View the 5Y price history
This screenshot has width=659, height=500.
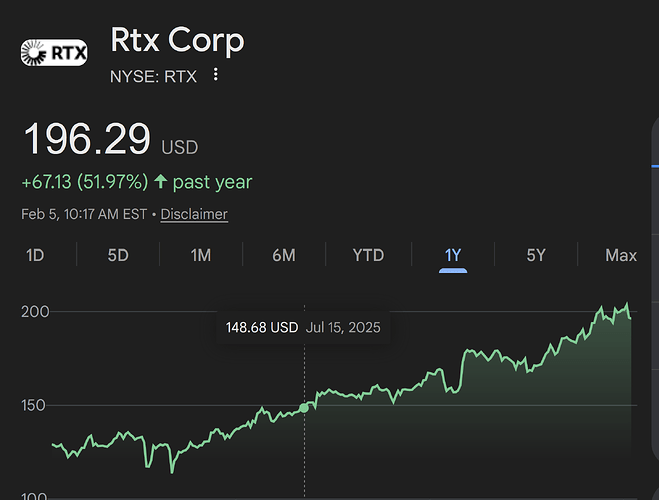(x=536, y=255)
